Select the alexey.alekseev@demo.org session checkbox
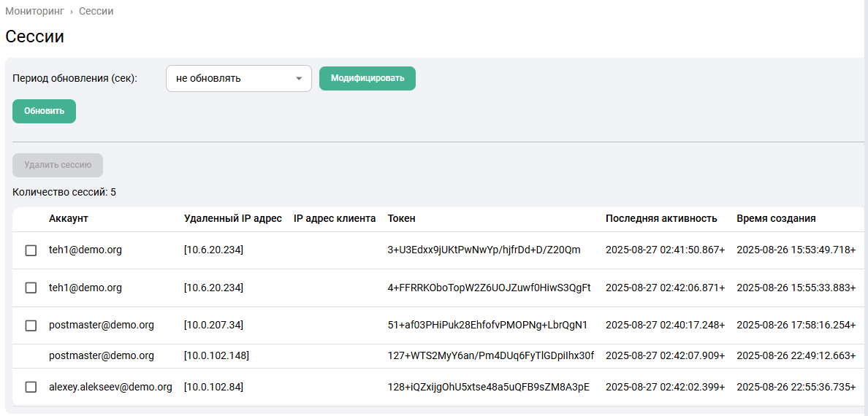This screenshot has width=868, height=416. click(31, 388)
